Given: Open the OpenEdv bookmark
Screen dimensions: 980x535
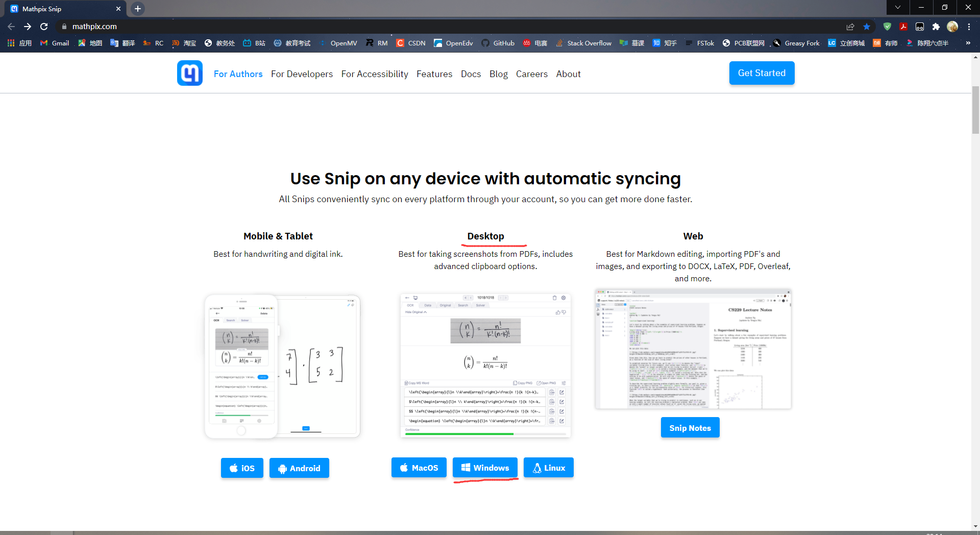Looking at the screenshot, I should click(453, 43).
